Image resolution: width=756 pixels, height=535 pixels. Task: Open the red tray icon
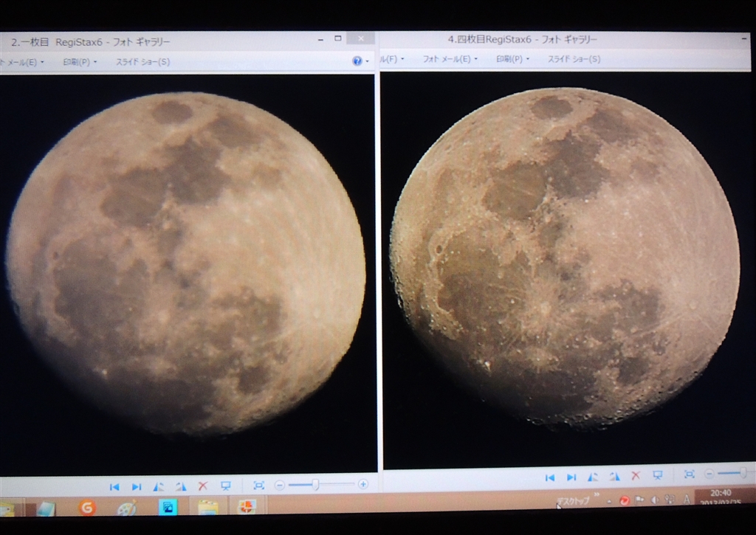tap(625, 500)
